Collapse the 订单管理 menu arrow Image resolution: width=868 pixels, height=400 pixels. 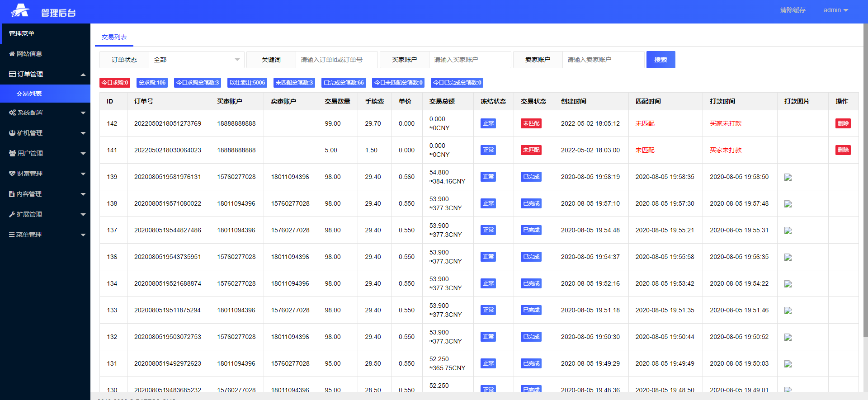[x=83, y=74]
